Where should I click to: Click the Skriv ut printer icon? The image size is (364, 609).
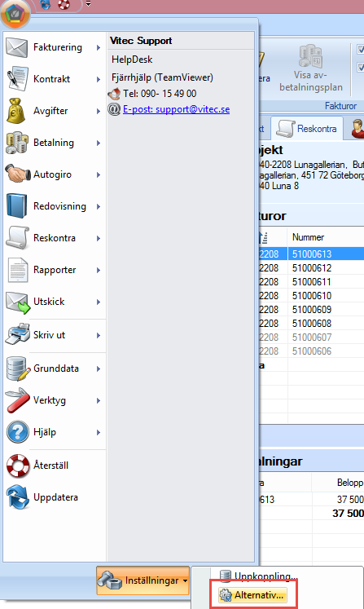[x=17, y=334]
